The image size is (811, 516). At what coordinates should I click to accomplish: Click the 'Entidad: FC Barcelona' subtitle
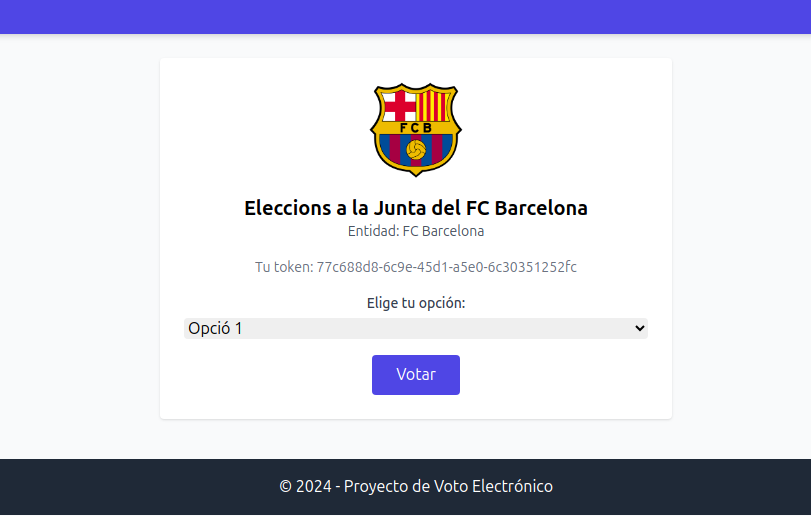pos(416,231)
